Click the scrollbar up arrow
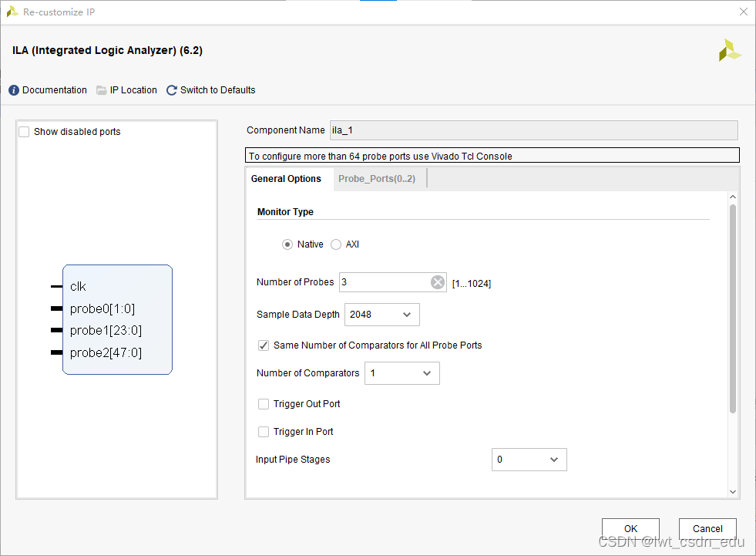The width and height of the screenshot is (756, 556). click(733, 197)
